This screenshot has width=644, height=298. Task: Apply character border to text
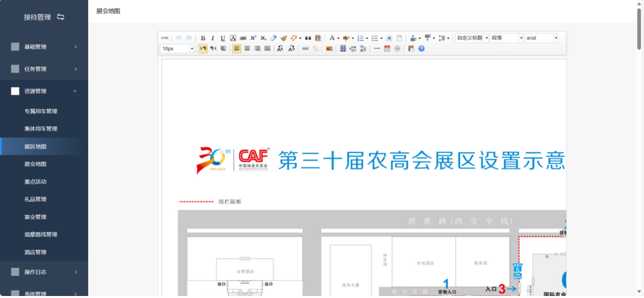click(x=233, y=38)
